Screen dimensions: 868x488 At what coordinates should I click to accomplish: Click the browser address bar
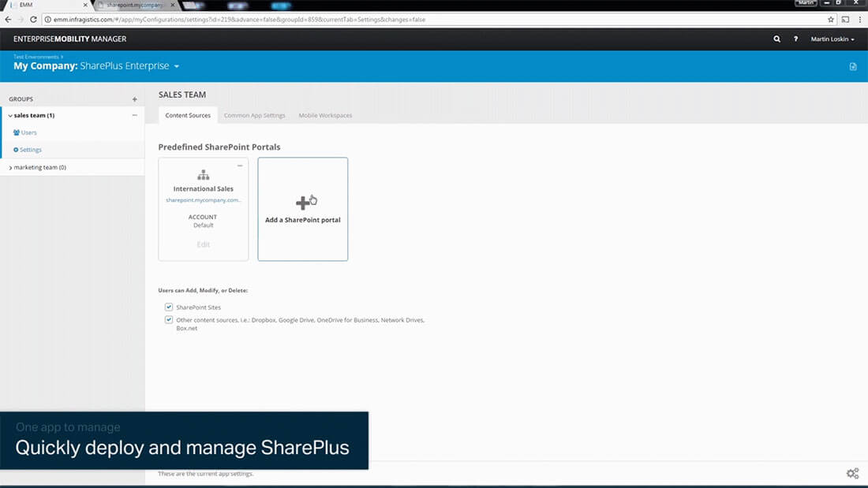click(437, 20)
